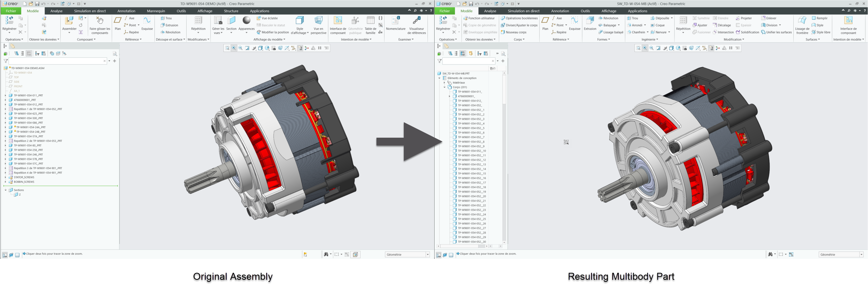Click 'Visualiseur de références' icon
868x295 pixels.
pyautogui.click(x=416, y=21)
